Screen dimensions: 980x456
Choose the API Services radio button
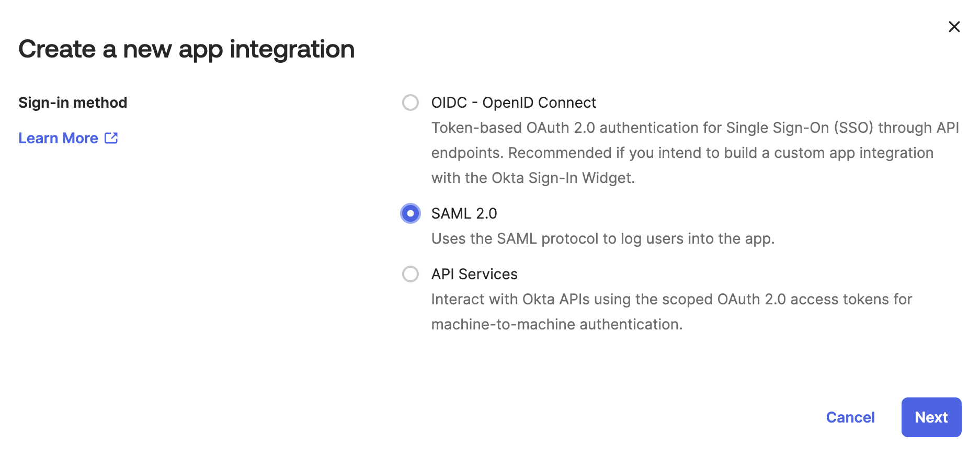[x=411, y=274]
